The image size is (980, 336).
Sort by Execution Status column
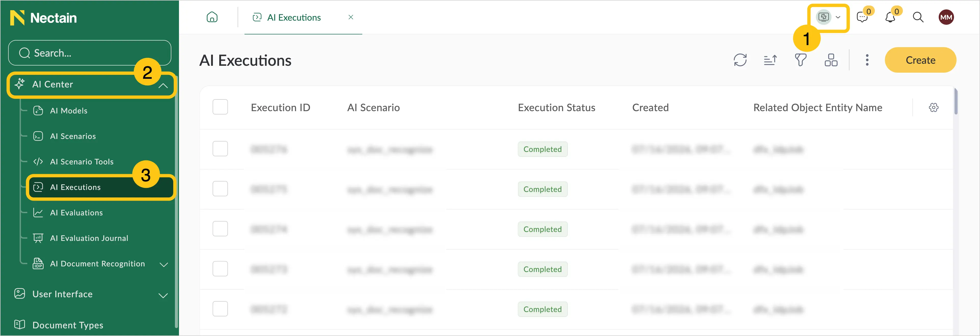point(556,108)
